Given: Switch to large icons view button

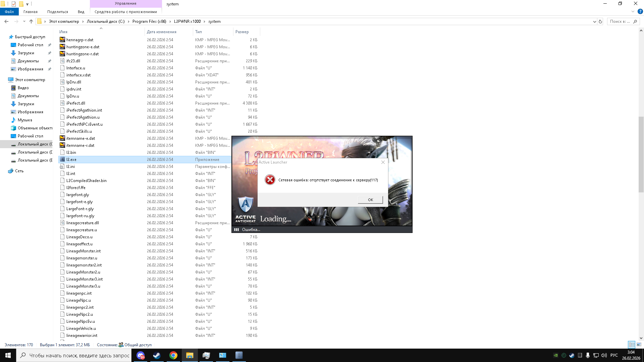Looking at the screenshot, I should (639, 345).
